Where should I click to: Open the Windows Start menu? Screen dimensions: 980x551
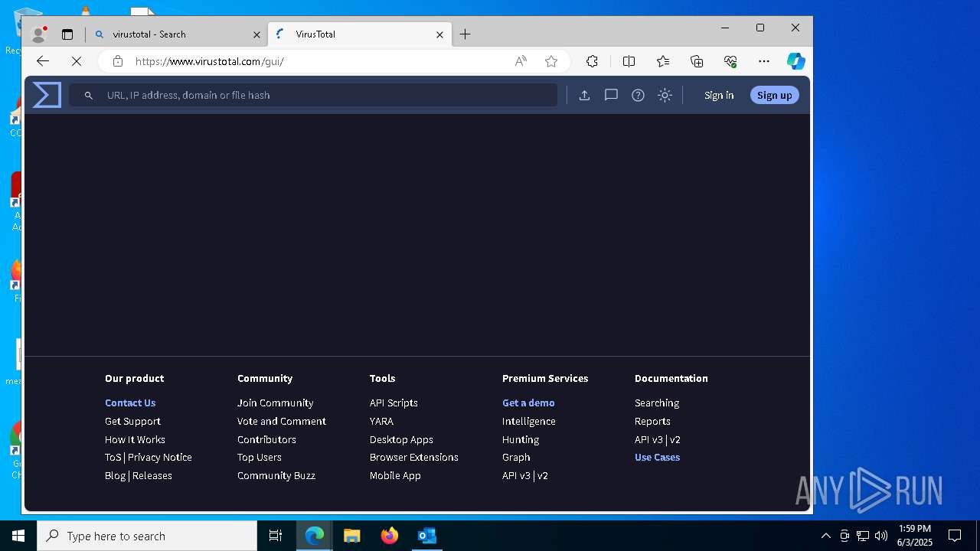[18, 536]
